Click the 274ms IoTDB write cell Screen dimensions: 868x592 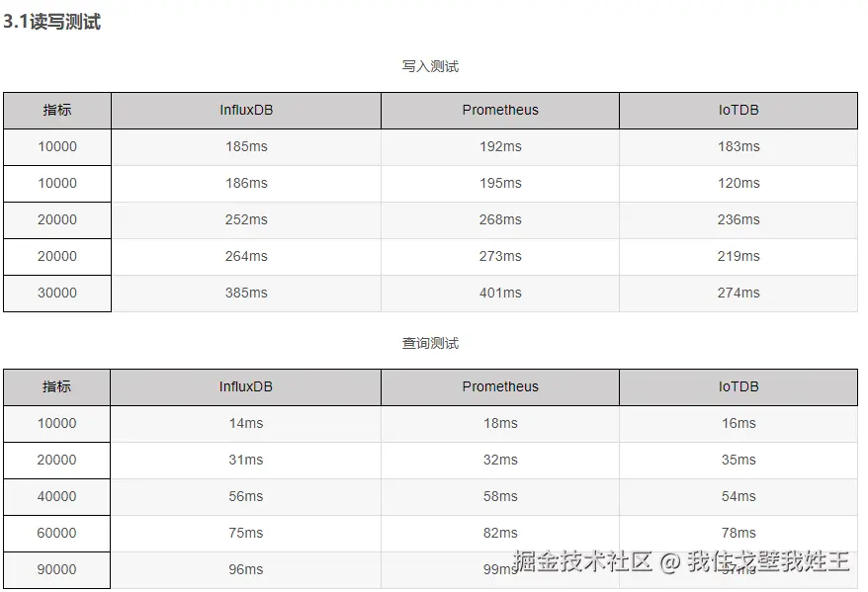click(x=738, y=293)
